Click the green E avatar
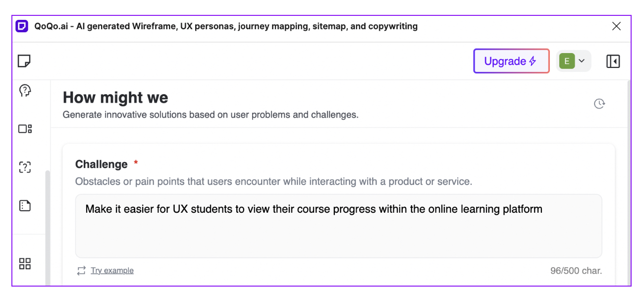Image resolution: width=644 pixels, height=297 pixels. [x=566, y=60]
